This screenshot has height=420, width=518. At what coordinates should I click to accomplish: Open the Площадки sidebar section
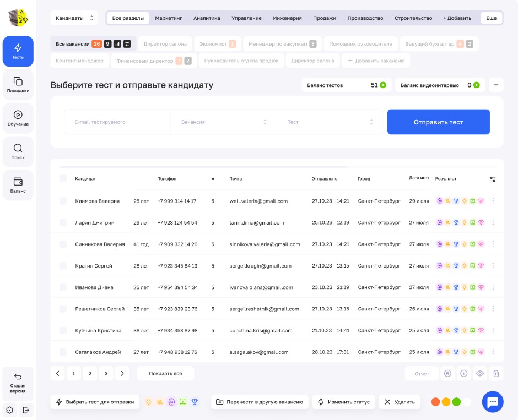tap(18, 85)
